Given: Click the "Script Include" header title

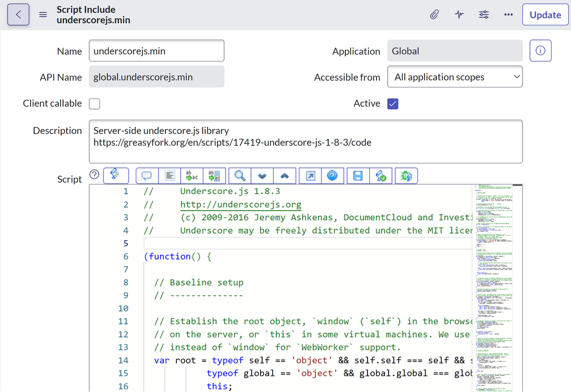Looking at the screenshot, I should (x=86, y=9).
